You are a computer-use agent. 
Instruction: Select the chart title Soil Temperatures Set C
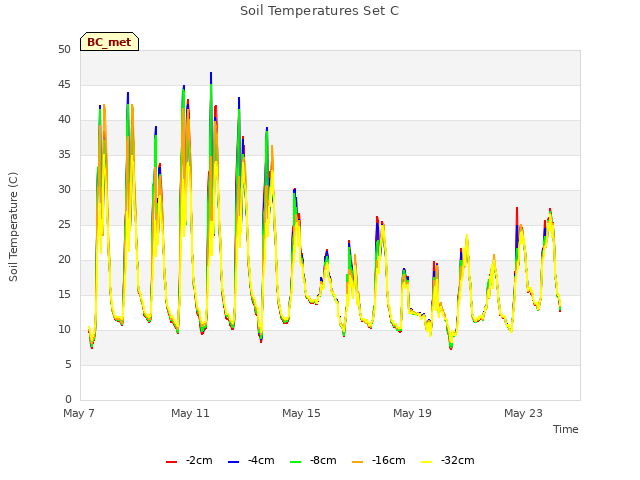pos(319,11)
